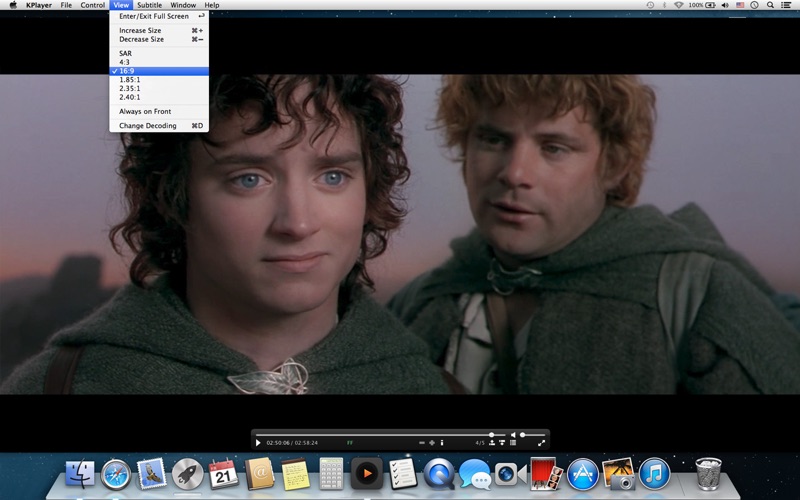
Task: Open Finder from the Dock
Action: click(80, 474)
